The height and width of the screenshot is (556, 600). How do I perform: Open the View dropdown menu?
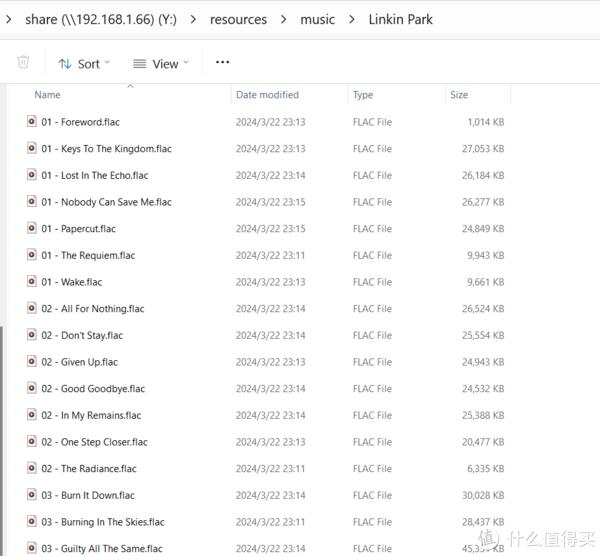click(x=161, y=64)
